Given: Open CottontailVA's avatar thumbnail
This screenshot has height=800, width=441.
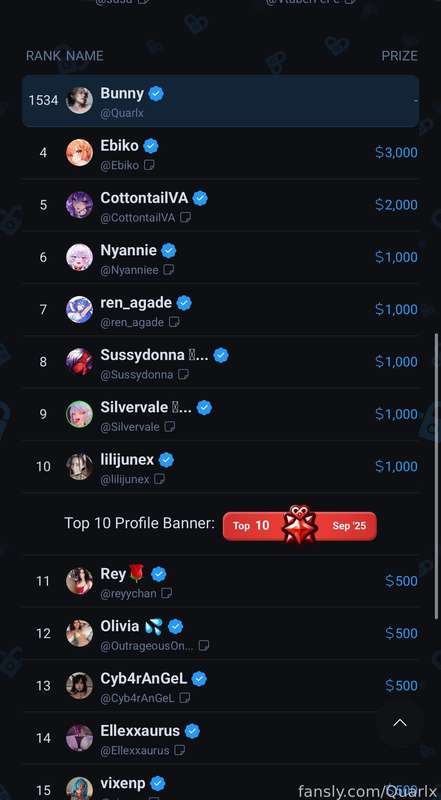Looking at the screenshot, I should point(80,205).
